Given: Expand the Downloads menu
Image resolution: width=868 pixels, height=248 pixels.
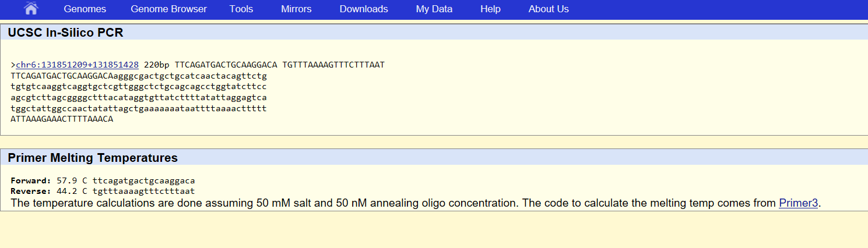Looking at the screenshot, I should (x=364, y=9).
